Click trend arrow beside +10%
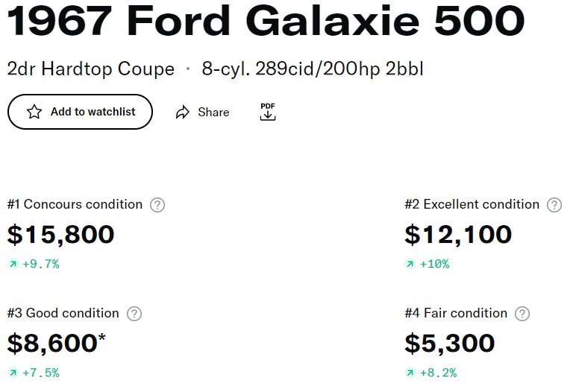The image size is (576, 392). 410,264
